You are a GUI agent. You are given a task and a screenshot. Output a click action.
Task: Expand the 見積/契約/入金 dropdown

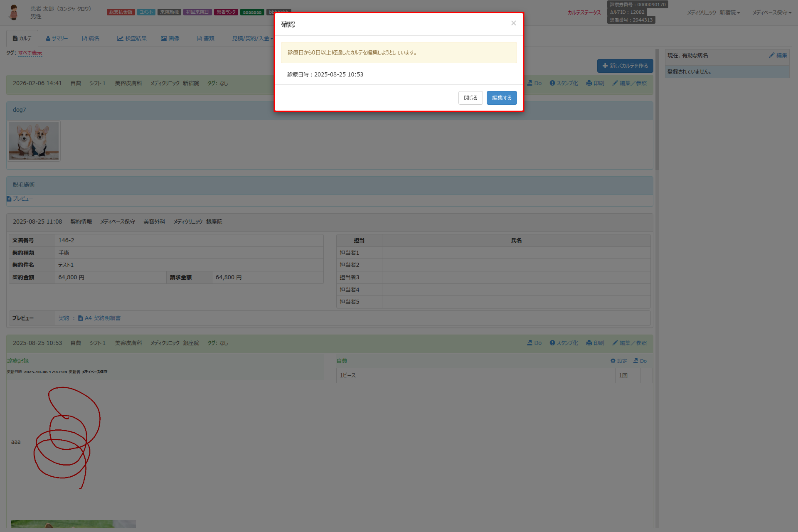(x=252, y=39)
